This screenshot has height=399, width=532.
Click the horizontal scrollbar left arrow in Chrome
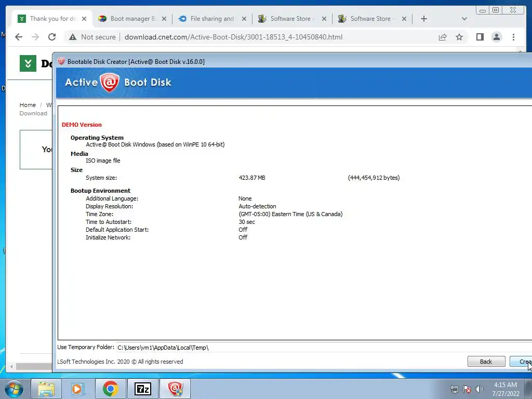coord(11,366)
